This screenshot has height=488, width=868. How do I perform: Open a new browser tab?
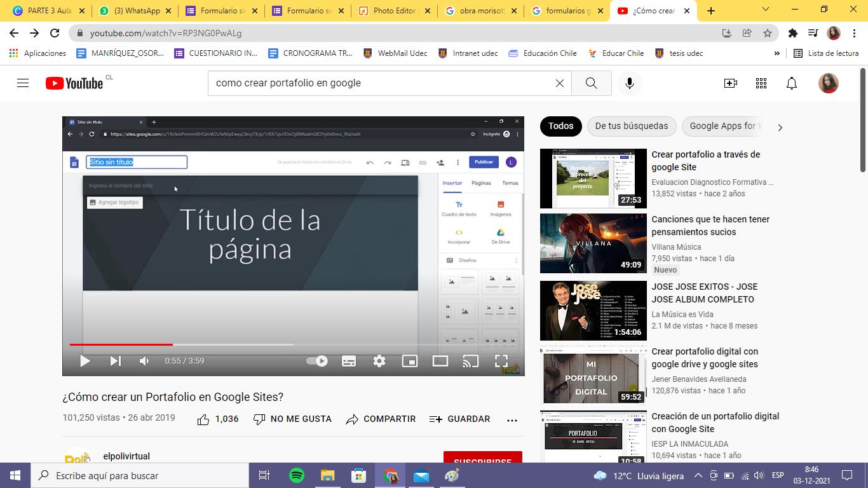[x=711, y=10]
